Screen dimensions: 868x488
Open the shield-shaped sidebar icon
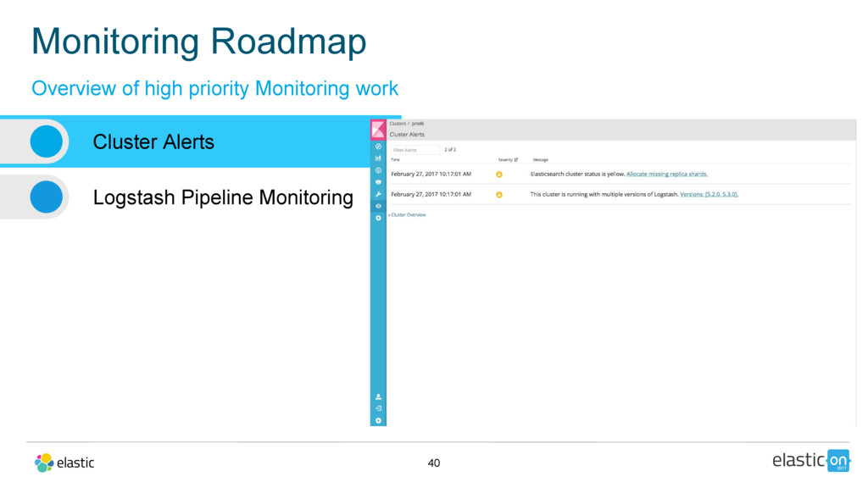point(378,182)
